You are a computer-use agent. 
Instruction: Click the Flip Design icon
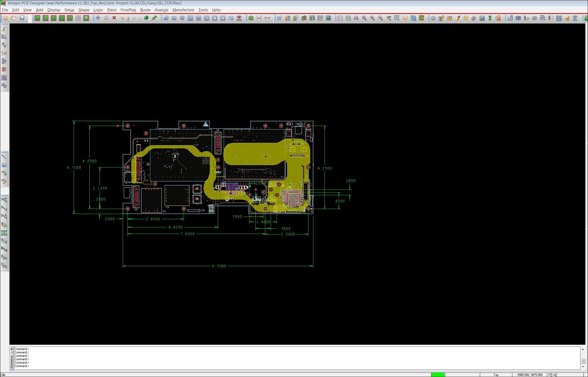click(421, 18)
